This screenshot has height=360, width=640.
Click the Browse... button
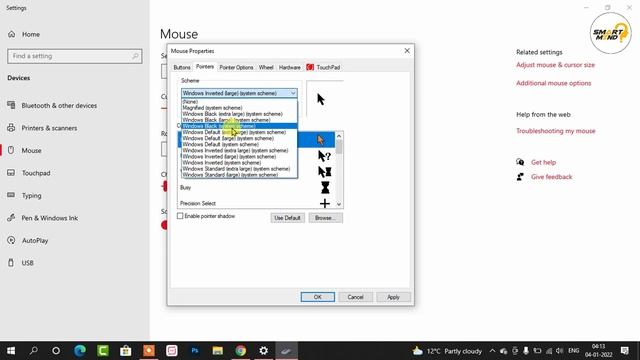(325, 218)
